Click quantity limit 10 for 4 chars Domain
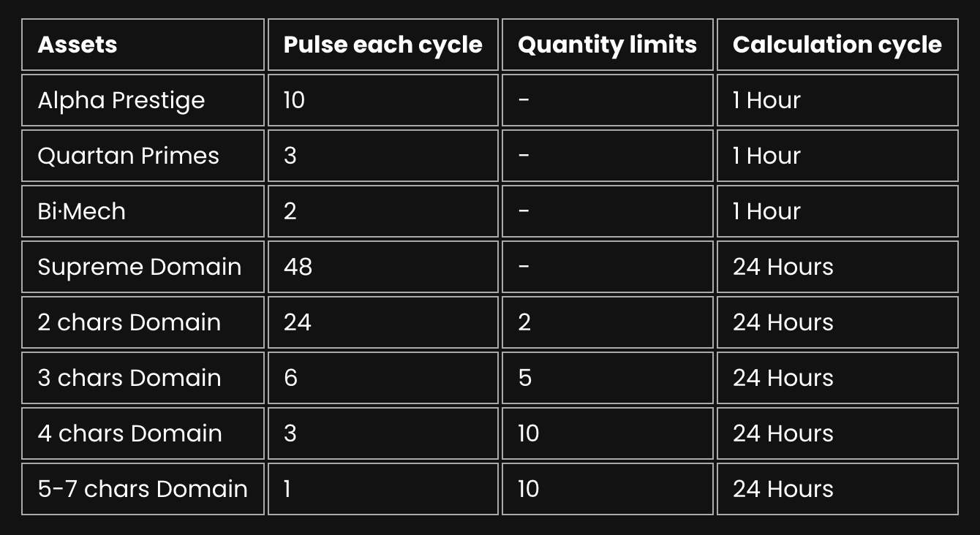The height and width of the screenshot is (535, 980). tap(607, 433)
